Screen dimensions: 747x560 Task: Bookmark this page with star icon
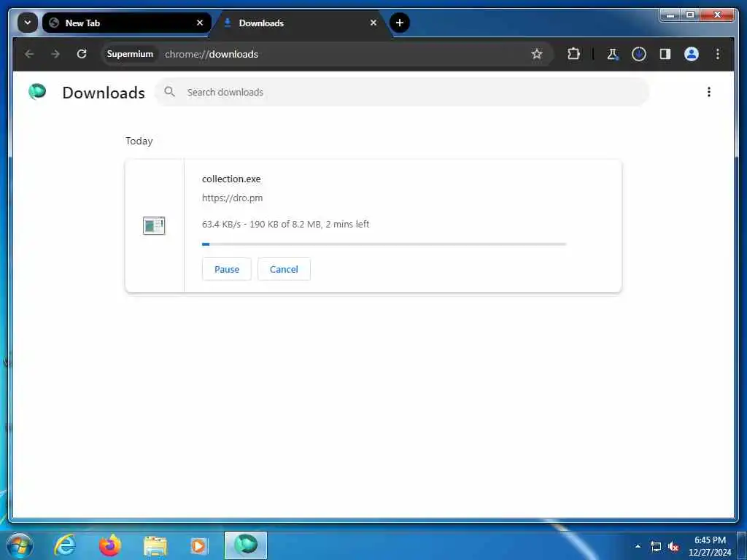537,54
